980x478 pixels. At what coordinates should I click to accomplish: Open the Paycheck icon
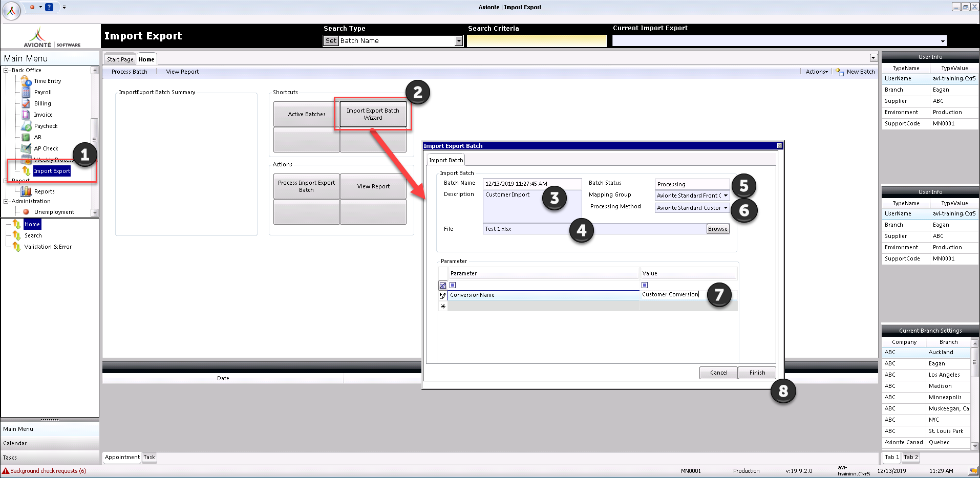tap(26, 126)
